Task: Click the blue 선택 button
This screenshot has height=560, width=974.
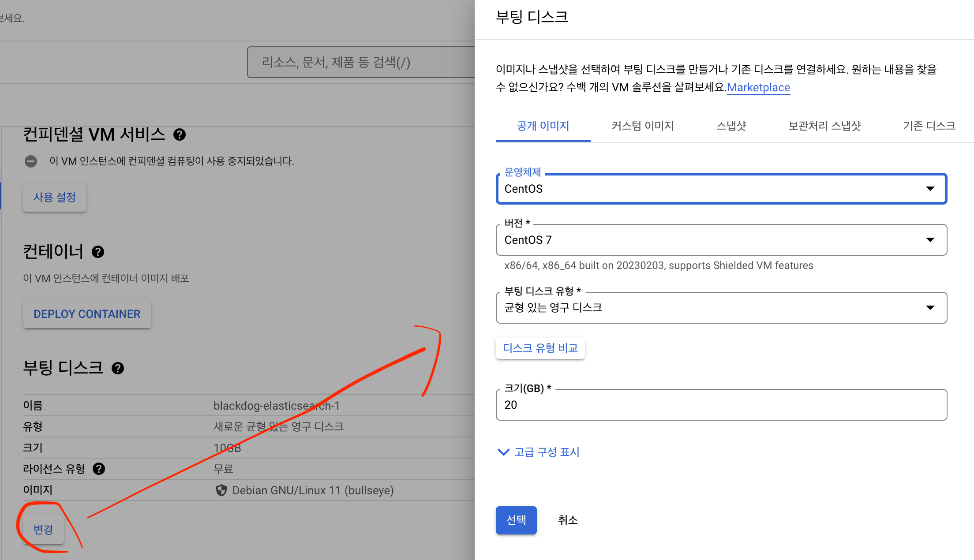Action: click(516, 520)
